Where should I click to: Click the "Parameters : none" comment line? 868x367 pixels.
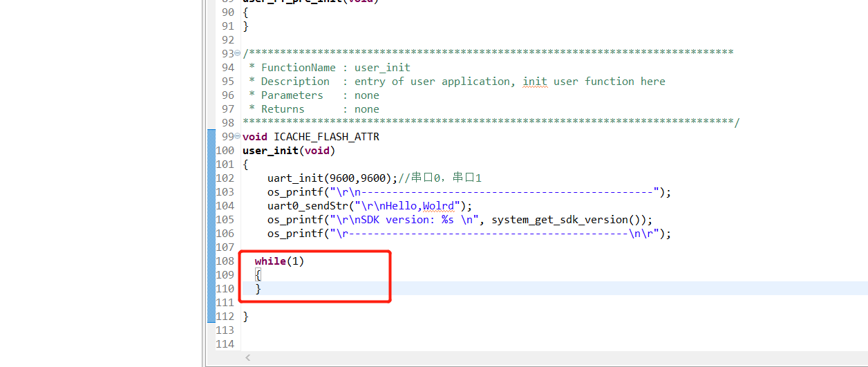click(314, 95)
